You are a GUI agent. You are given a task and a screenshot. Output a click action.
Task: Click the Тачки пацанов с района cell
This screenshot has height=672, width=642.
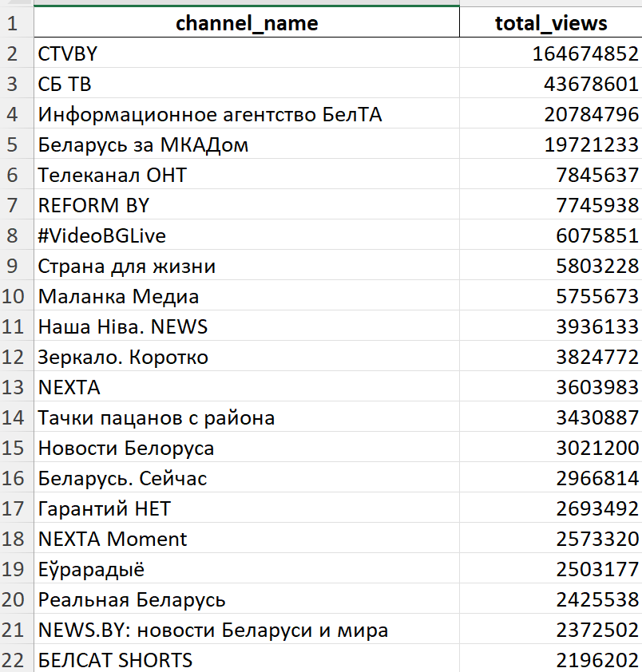tap(246, 417)
